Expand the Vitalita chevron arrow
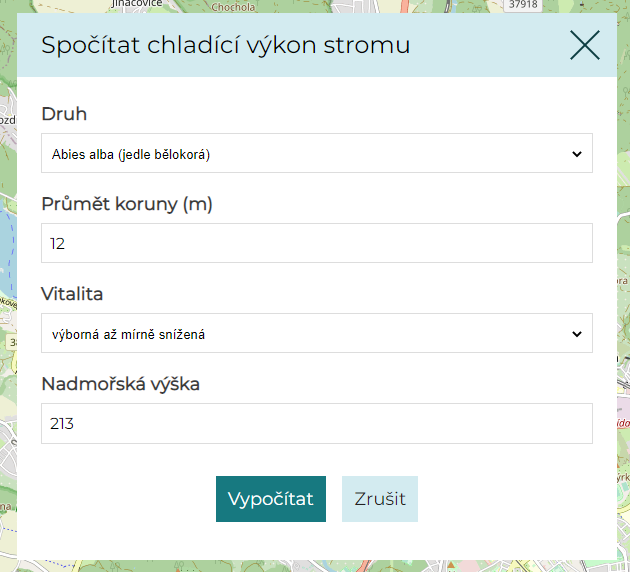The height and width of the screenshot is (572, 630). [577, 334]
